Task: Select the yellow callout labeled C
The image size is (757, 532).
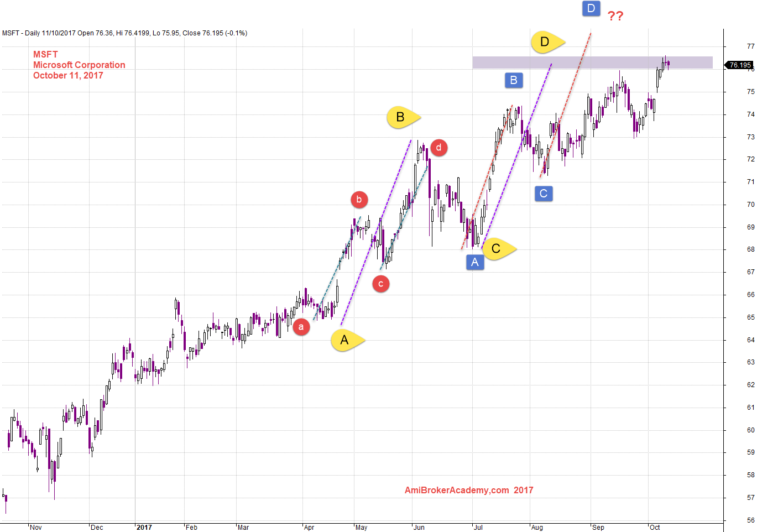Action: click(x=499, y=249)
